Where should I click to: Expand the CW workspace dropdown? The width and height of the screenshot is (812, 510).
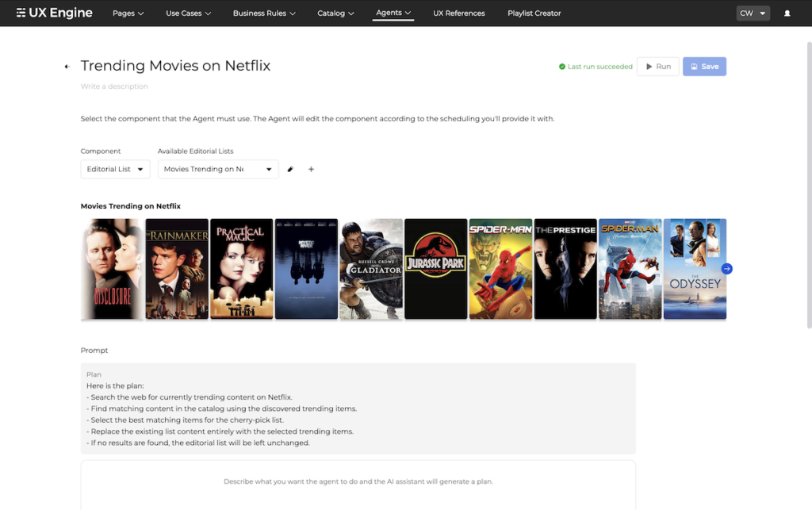click(753, 13)
